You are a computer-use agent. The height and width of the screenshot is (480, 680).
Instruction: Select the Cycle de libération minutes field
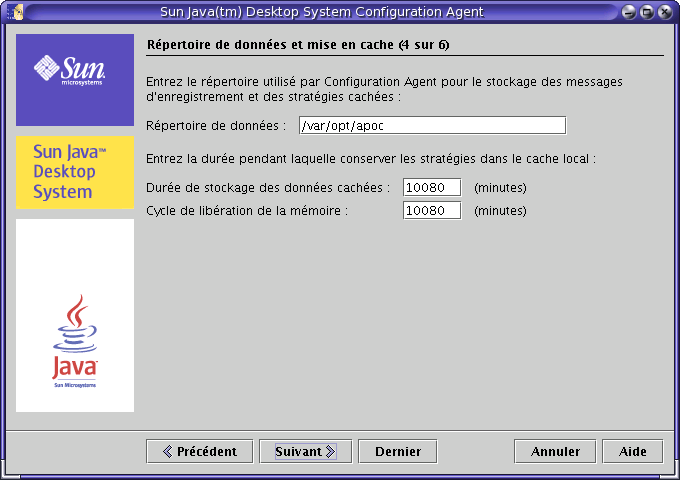point(432,210)
